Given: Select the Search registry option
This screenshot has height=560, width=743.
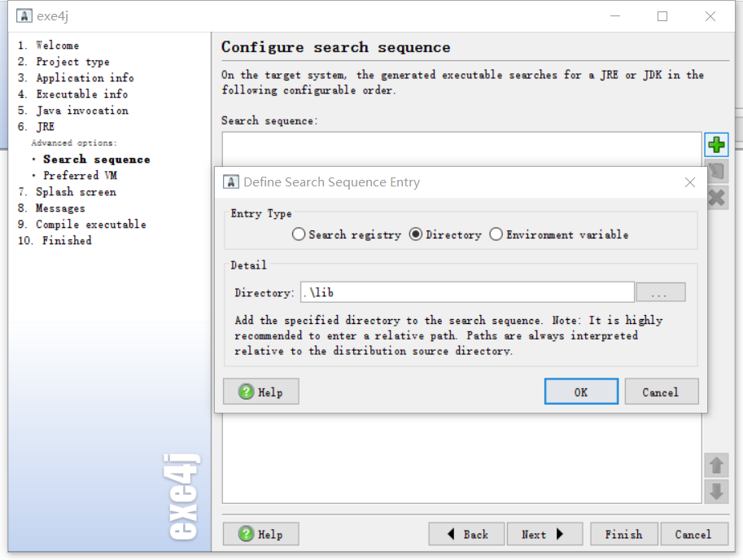Looking at the screenshot, I should coord(347,234).
